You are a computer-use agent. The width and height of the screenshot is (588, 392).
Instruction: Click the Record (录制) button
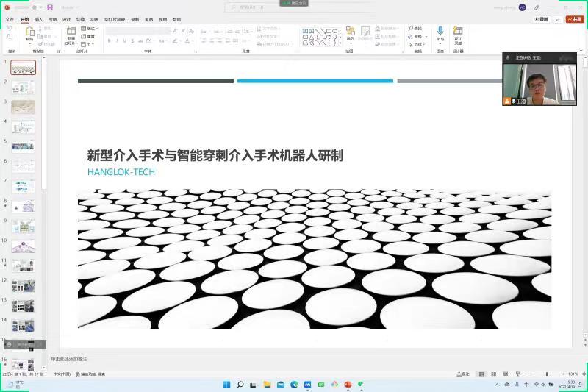[541, 19]
